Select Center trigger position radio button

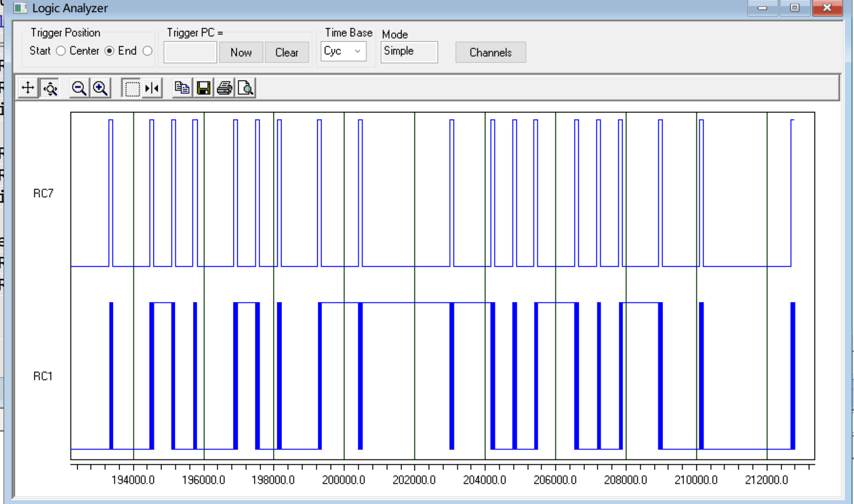coord(109,51)
